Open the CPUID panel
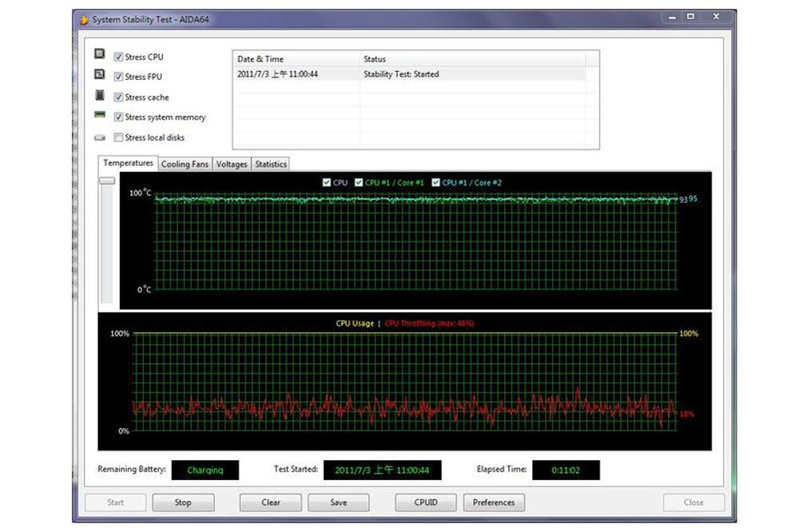The width and height of the screenshot is (799, 532). 426,502
